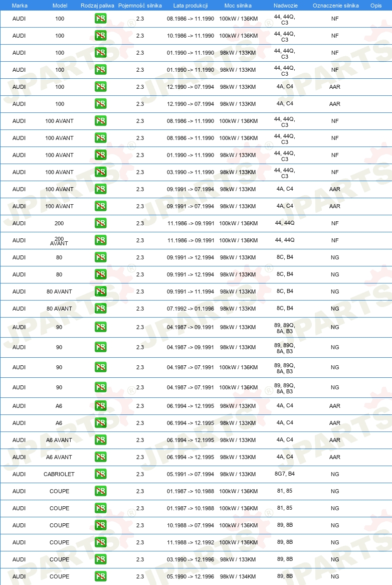Click fuel icon in 80 AVANT row ending 11.1994
This screenshot has height=585, width=392.
(101, 291)
